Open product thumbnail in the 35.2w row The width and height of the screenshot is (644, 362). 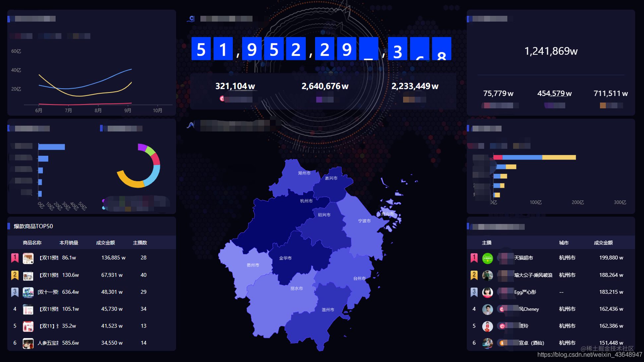click(x=28, y=326)
